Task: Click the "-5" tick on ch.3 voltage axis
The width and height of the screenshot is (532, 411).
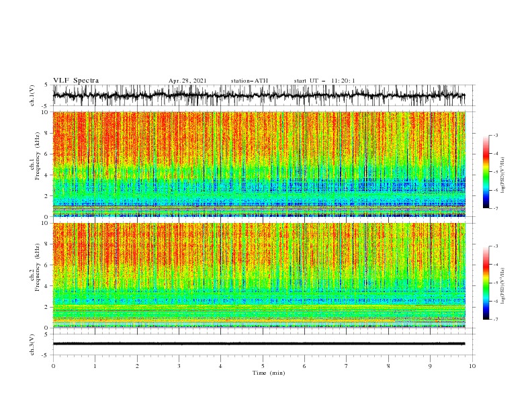Action: point(46,355)
